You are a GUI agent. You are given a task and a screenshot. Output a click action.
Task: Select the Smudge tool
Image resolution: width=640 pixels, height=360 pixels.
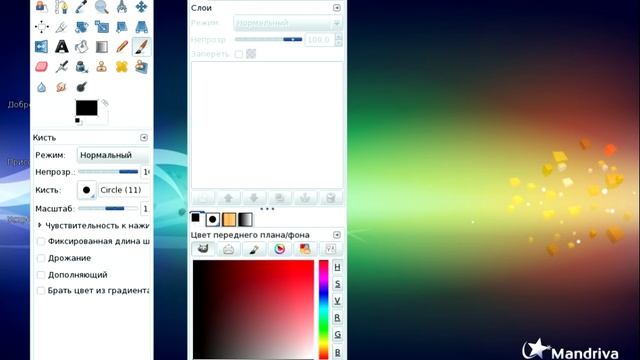[61, 87]
